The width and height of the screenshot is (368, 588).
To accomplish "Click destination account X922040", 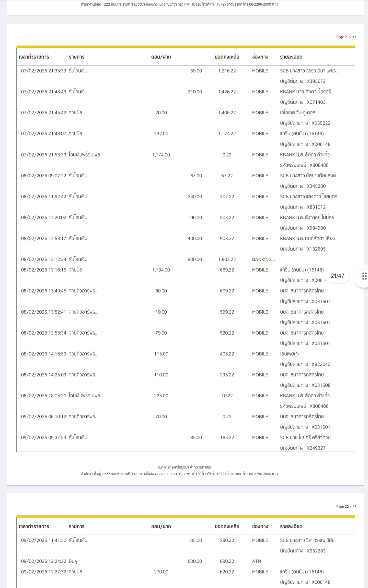I will [321, 364].
